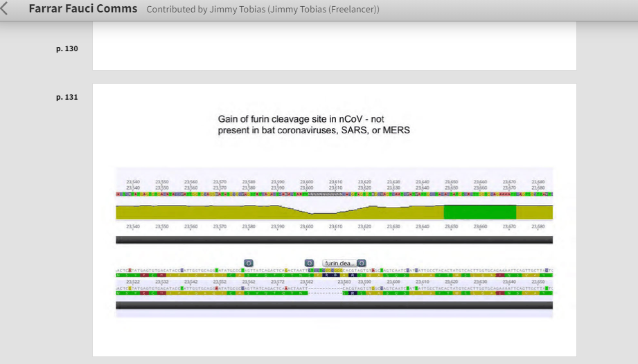This screenshot has height=364, width=638.
Task: Select the p. 130 page label
Action: tap(67, 48)
